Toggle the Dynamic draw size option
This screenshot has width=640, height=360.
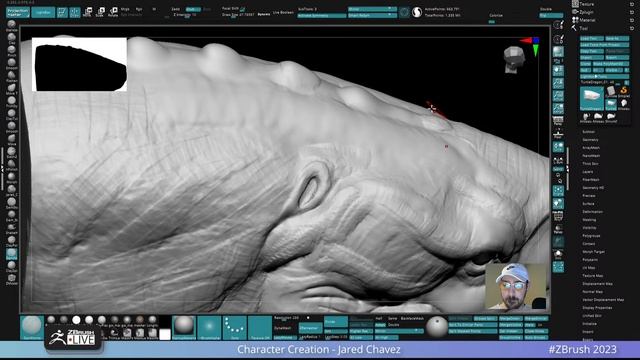(264, 14)
